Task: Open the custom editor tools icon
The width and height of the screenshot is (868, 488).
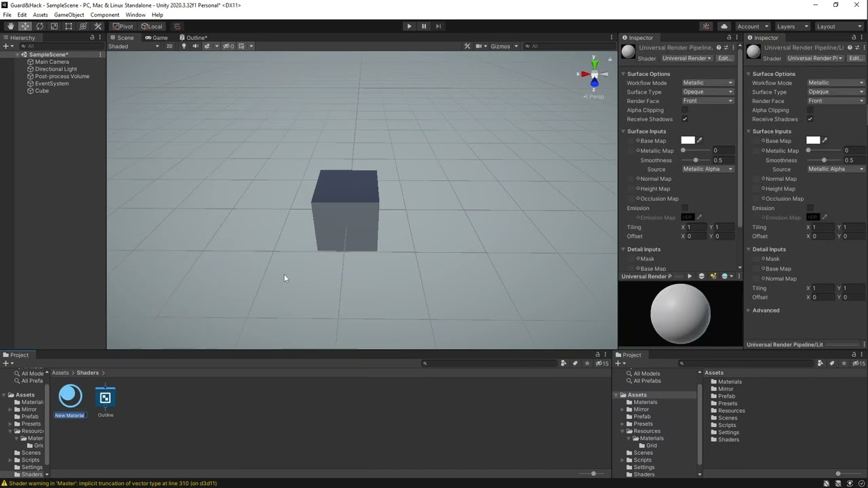Action: pyautogui.click(x=98, y=26)
